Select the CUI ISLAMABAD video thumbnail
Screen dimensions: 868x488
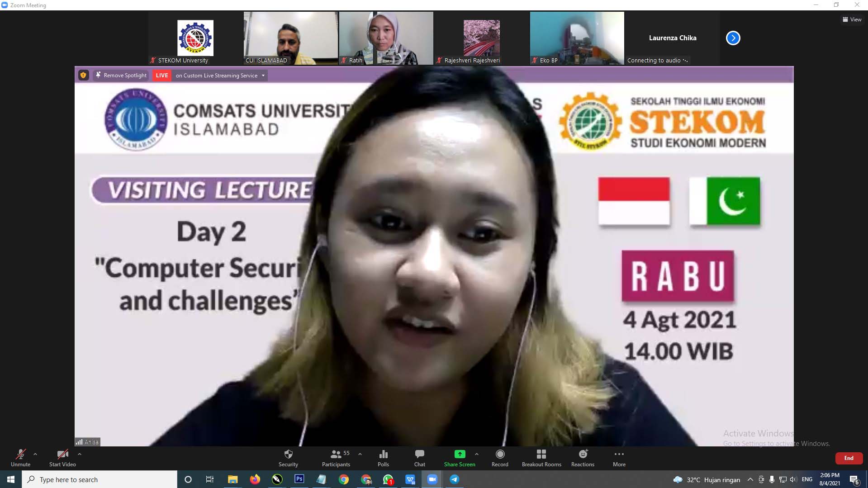[291, 38]
